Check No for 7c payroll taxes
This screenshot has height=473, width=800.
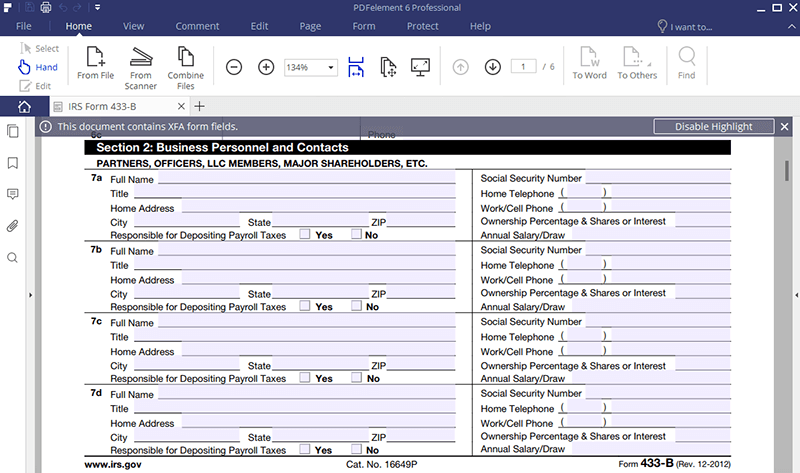pos(356,377)
